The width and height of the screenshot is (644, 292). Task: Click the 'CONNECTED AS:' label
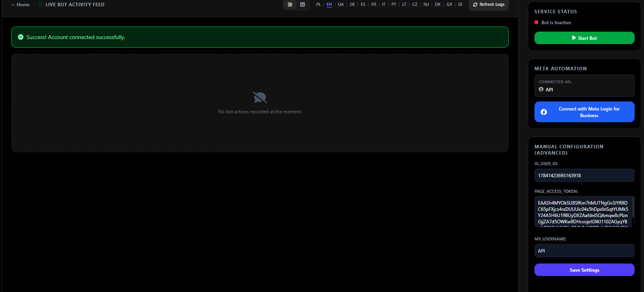click(x=555, y=82)
